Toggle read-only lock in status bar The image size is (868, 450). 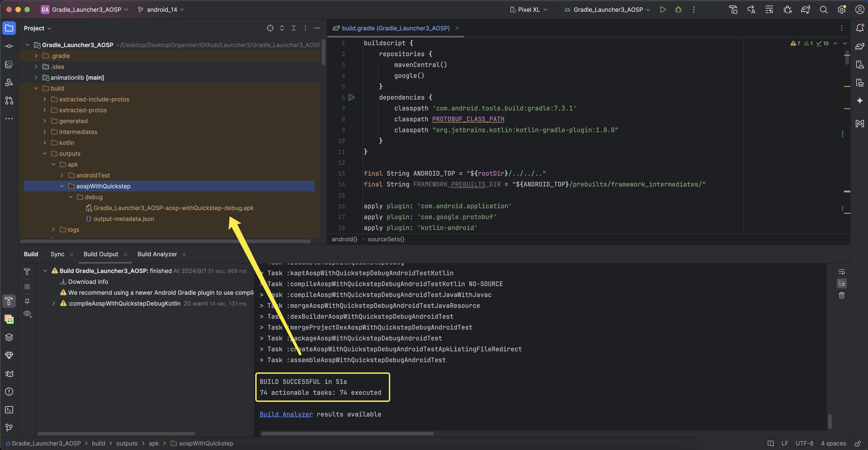tap(858, 444)
